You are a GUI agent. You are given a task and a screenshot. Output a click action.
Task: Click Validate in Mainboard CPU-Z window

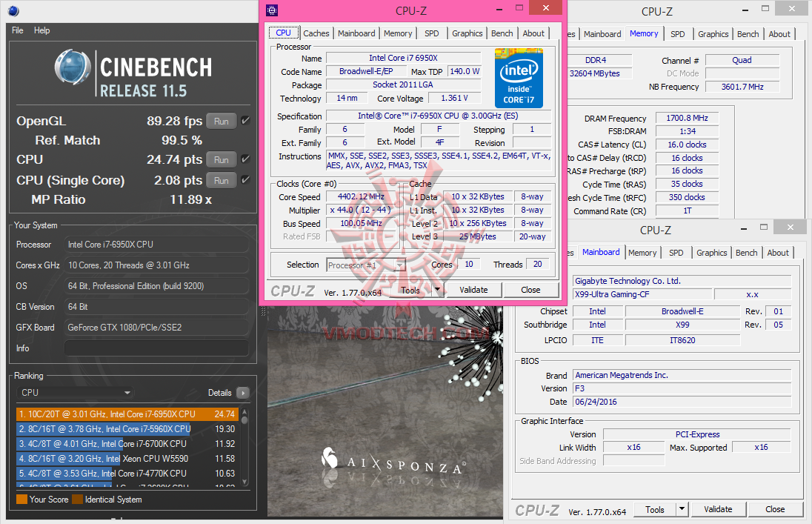point(718,509)
